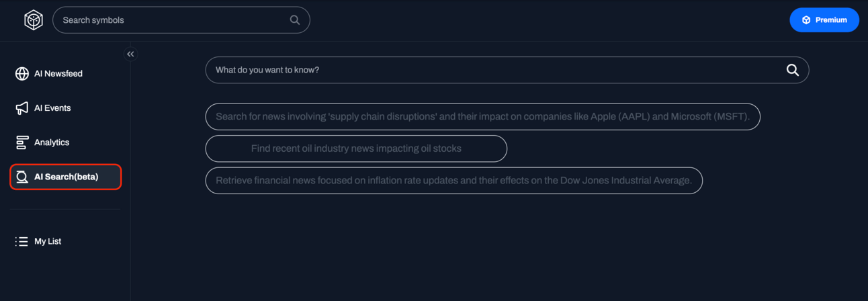868x301 pixels.
Task: Click the cube logo in top-left corner
Action: point(34,20)
